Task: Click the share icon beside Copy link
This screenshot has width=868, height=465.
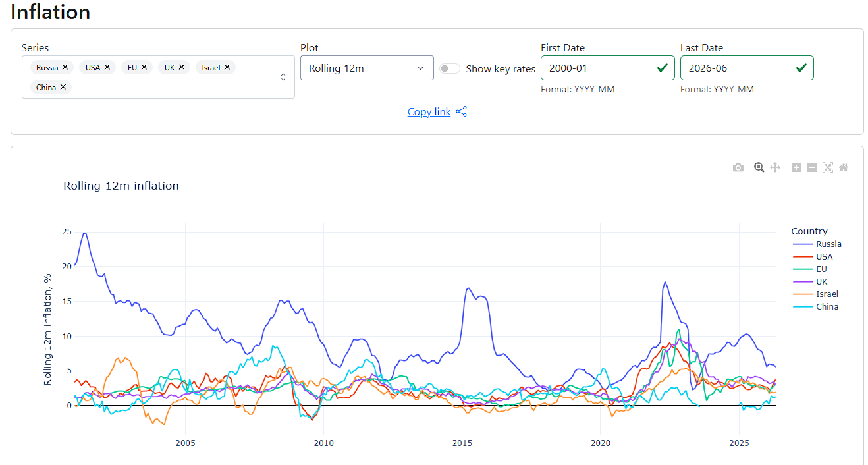Action: tap(462, 112)
